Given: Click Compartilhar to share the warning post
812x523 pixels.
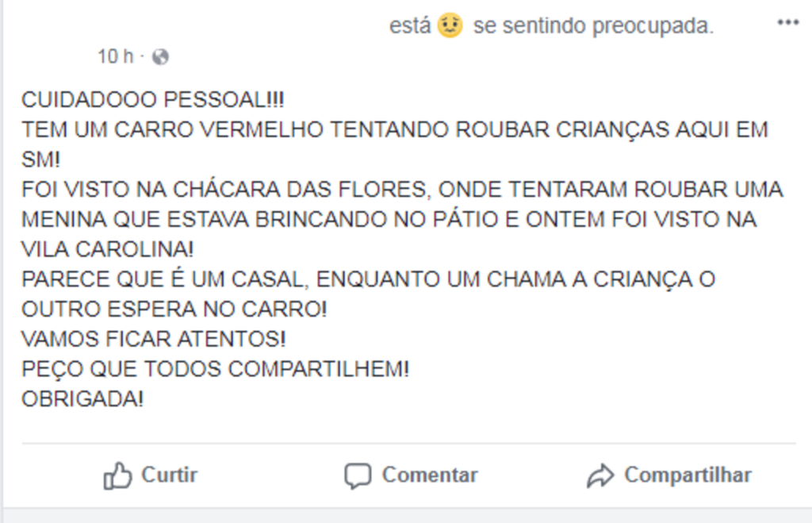Looking at the screenshot, I should point(688,475).
